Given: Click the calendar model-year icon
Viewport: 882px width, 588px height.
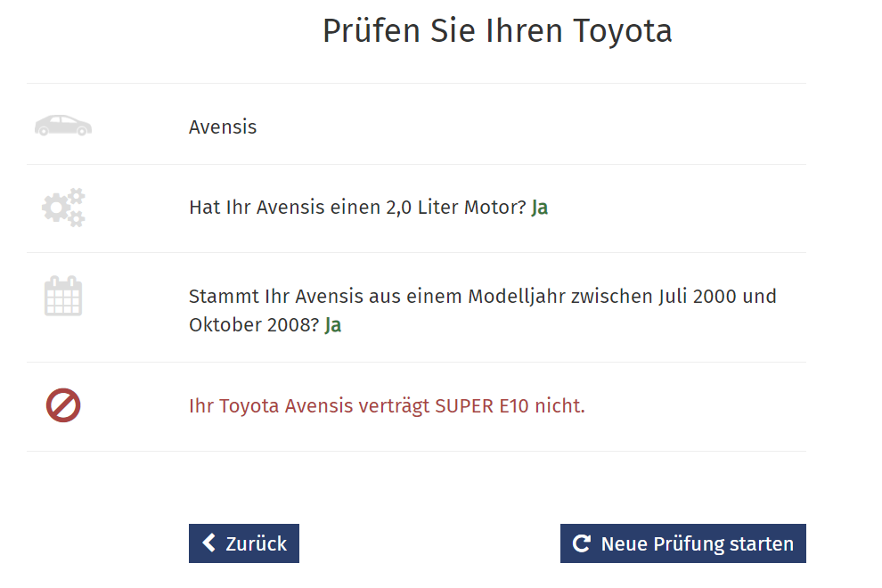Looking at the screenshot, I should coord(63,296).
